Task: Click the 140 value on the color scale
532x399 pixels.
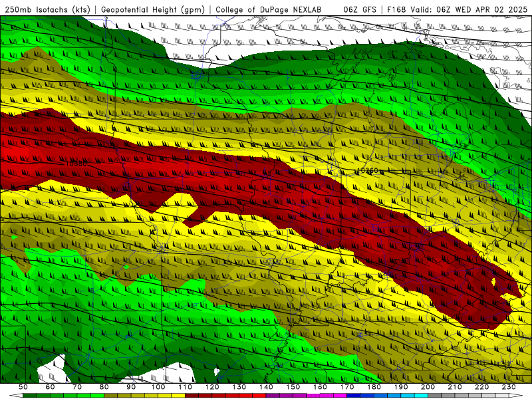Action: tap(266, 387)
